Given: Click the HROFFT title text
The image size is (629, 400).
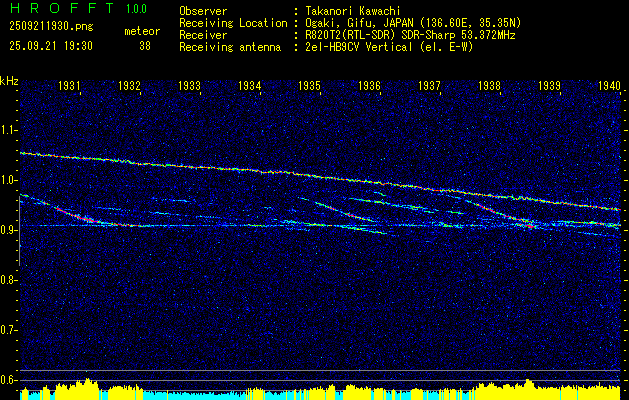Looking at the screenshot, I should pos(62,8).
